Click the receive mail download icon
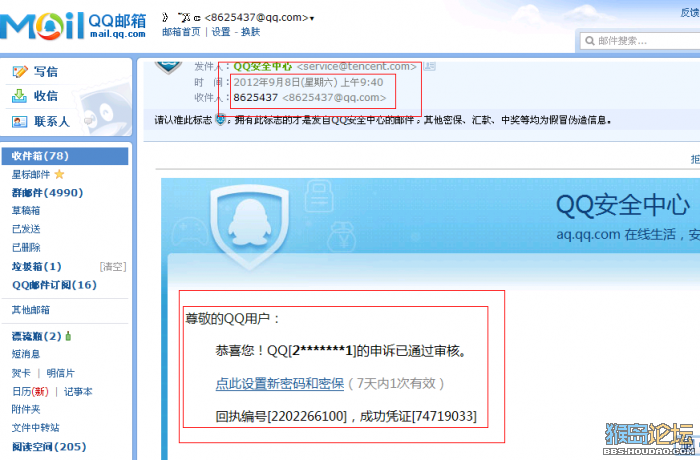The height and width of the screenshot is (460, 700). [x=19, y=96]
